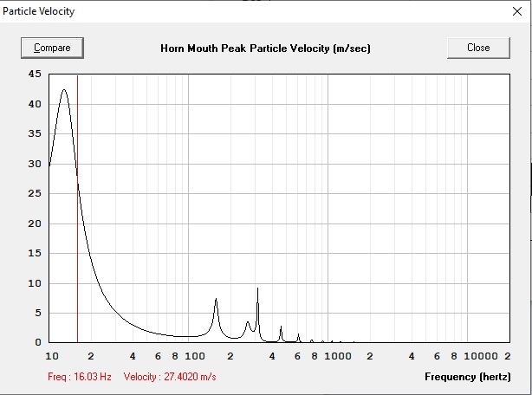Click the chart title 'Horn Mouth Peak Particle Velocity'

click(x=265, y=49)
